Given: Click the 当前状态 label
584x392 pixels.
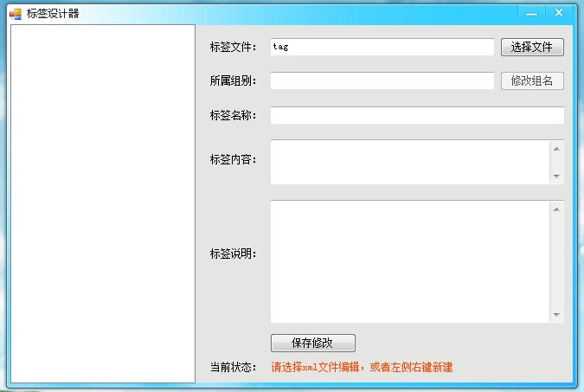Looking at the screenshot, I should [x=233, y=367].
